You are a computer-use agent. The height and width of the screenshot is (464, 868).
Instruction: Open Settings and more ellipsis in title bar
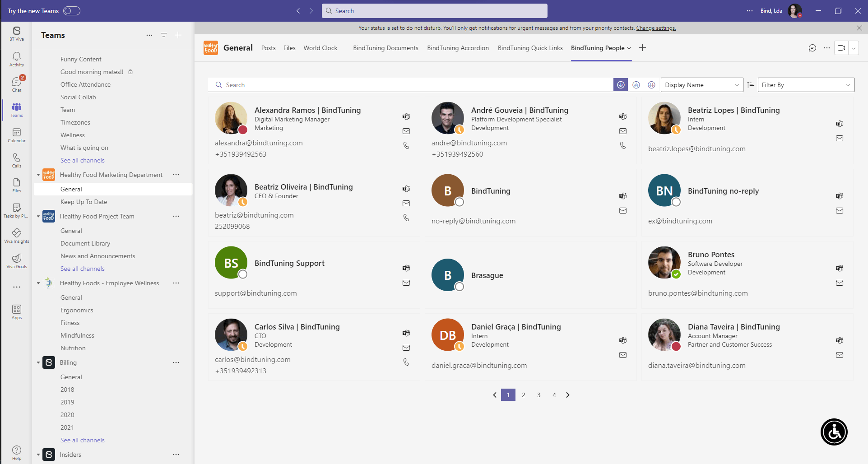[750, 11]
